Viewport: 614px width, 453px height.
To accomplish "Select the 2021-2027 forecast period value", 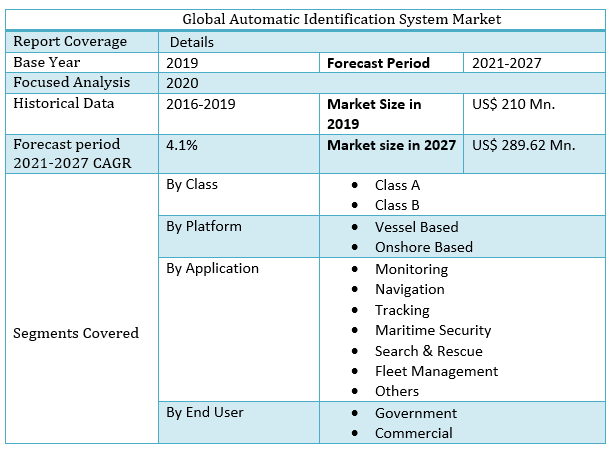I will 506,63.
